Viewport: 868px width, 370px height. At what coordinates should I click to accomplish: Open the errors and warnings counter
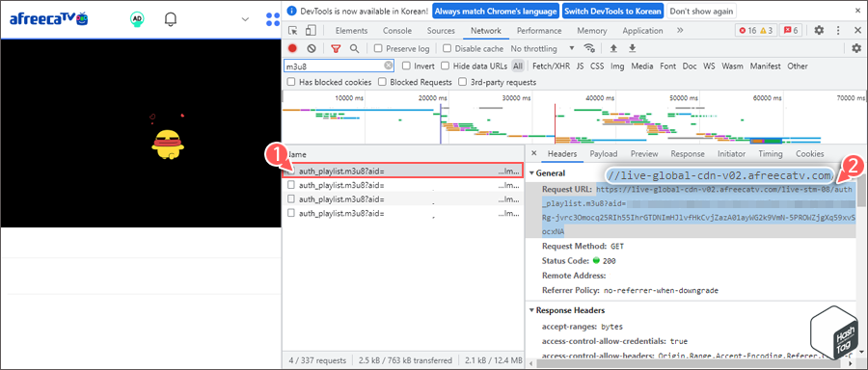click(x=755, y=31)
